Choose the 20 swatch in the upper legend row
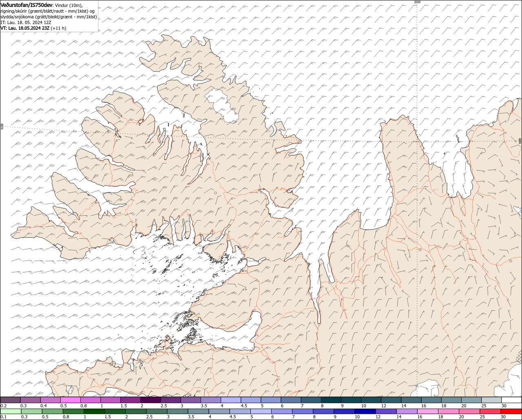Image resolution: width=522 pixels, height=420 pixels. [472, 400]
